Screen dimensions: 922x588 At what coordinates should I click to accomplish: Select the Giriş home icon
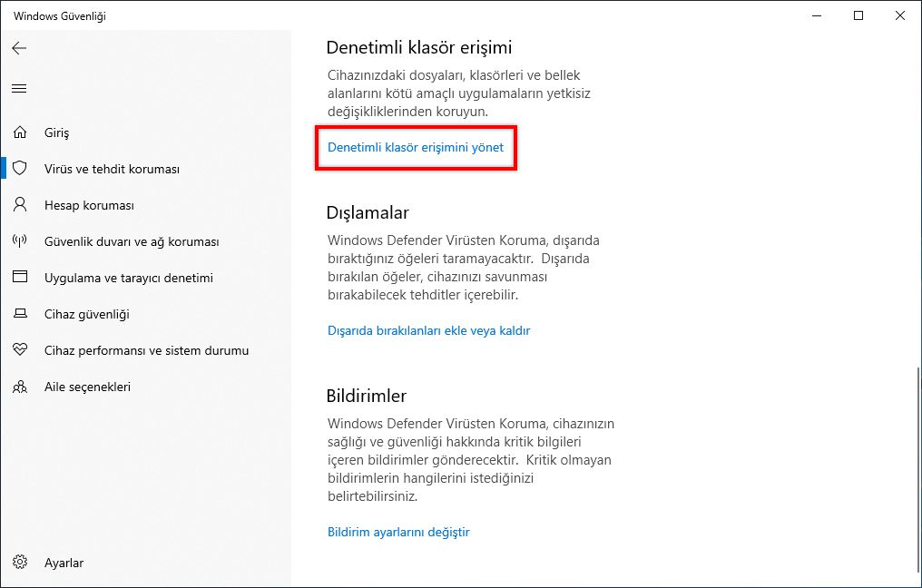20,132
